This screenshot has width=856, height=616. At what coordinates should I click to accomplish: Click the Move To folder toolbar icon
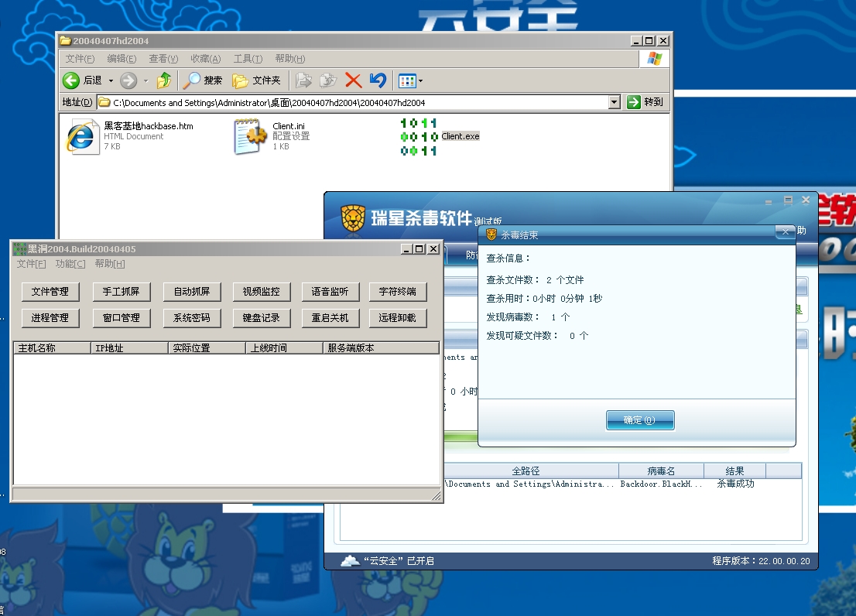click(x=303, y=80)
